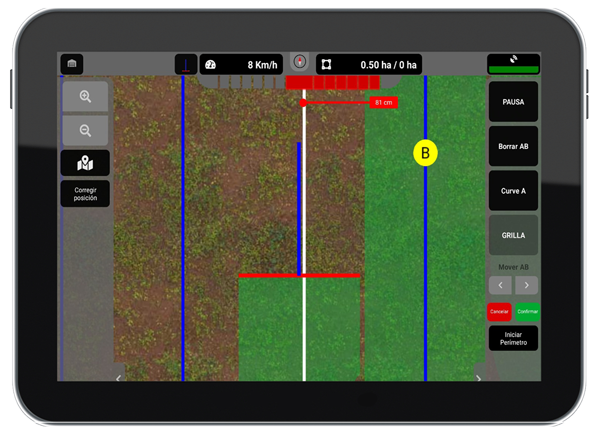The width and height of the screenshot is (600, 436).
Task: Open the map location view
Action: coord(85,163)
